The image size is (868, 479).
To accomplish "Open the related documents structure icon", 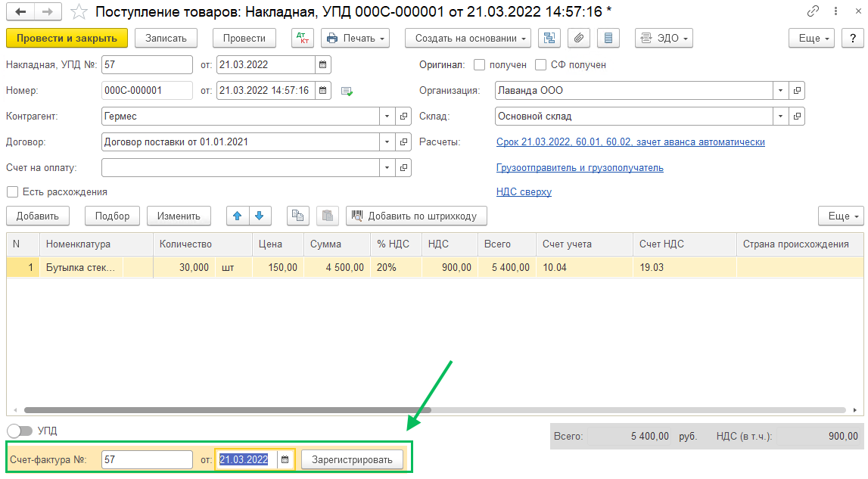I will tap(549, 39).
